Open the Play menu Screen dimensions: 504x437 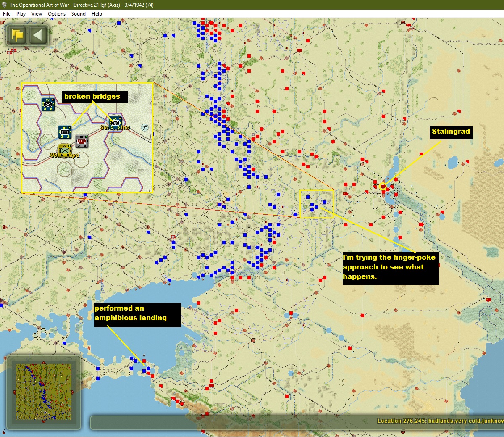[21, 14]
